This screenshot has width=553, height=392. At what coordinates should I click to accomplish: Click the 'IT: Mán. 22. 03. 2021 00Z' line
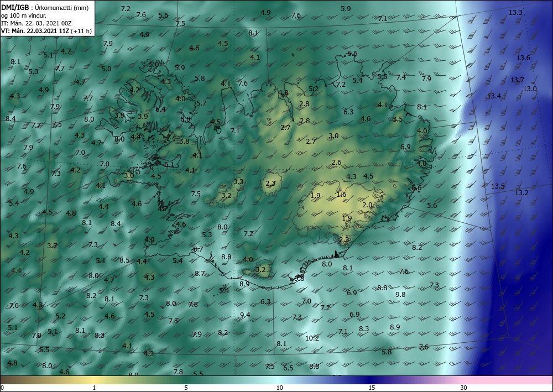click(36, 23)
